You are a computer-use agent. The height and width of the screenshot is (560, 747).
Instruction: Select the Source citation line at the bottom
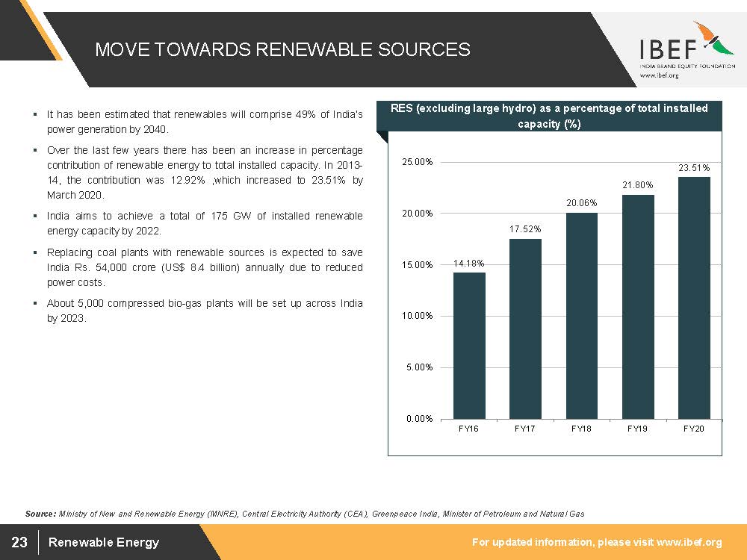click(305, 514)
